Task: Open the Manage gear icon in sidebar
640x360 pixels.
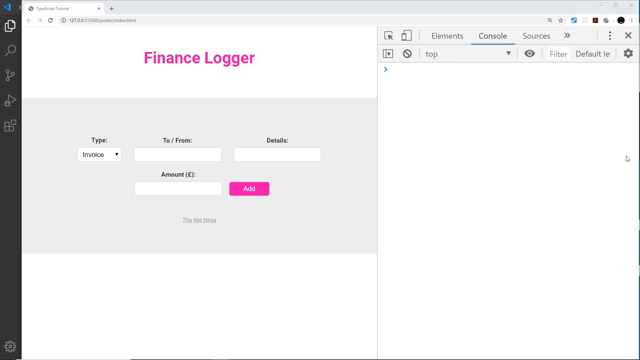Action: 10,347
